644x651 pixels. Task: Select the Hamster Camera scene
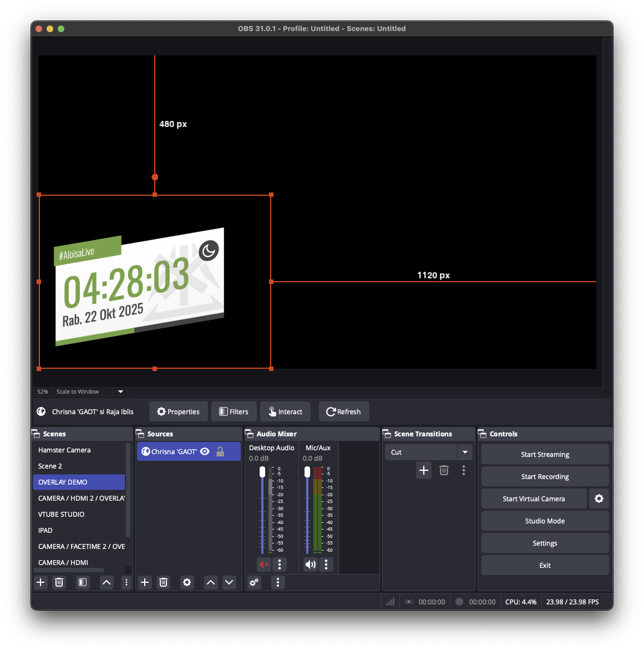[x=64, y=450]
